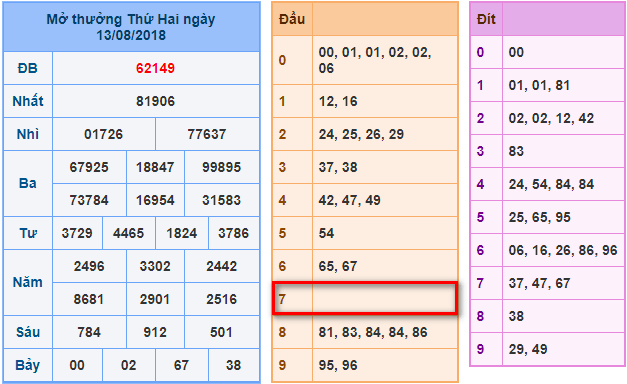The image size is (627, 384).
Task: Click the ĐB row label
Action: tap(28, 68)
